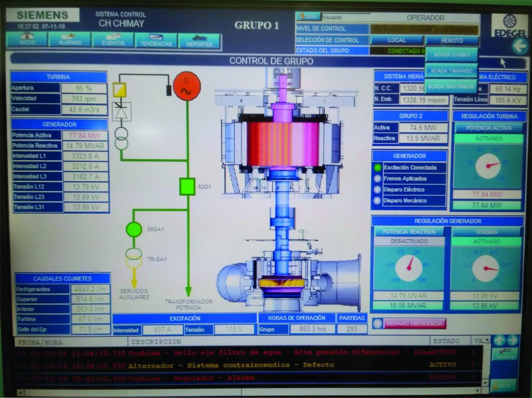The height and width of the screenshot is (398, 532).
Task: Click the Horas de Operación 863.3 hrs value
Action: [x=312, y=329]
